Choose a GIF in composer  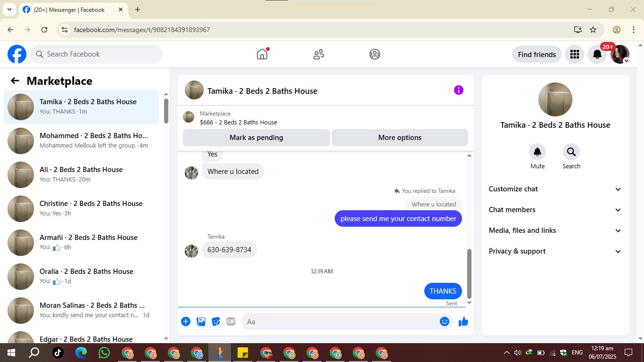(x=231, y=321)
